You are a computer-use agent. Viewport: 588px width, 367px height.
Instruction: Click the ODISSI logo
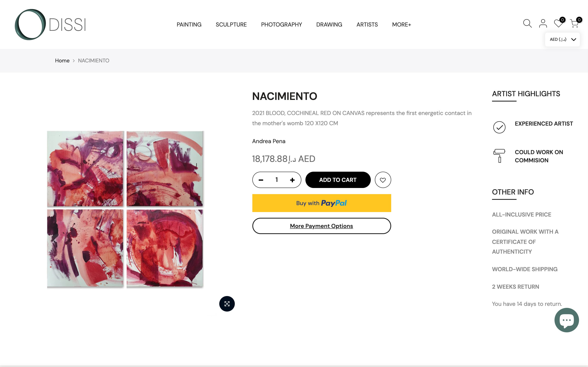tap(50, 24)
